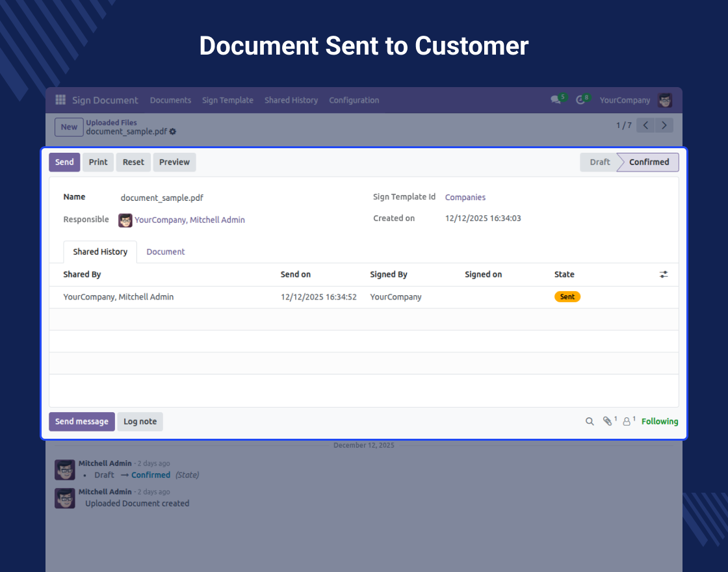The height and width of the screenshot is (572, 728).
Task: Click the gear icon beside document_sample.pdf
Action: tap(173, 132)
